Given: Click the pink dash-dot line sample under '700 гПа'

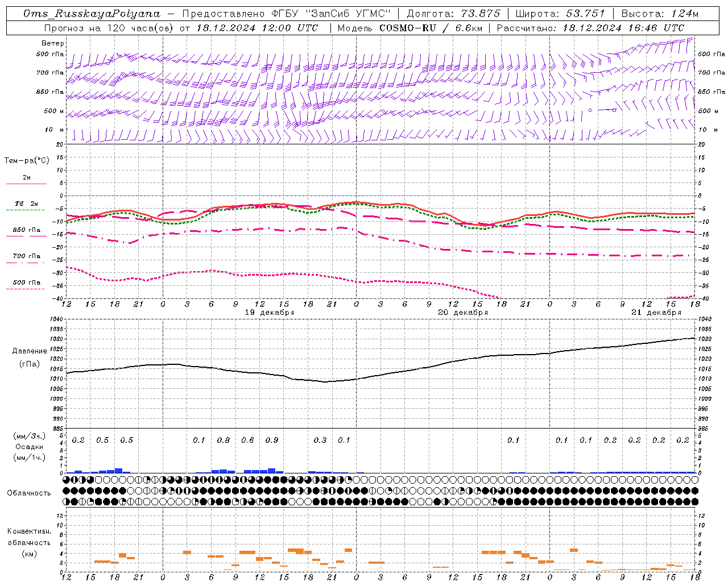Looking at the screenshot, I should 26,263.
